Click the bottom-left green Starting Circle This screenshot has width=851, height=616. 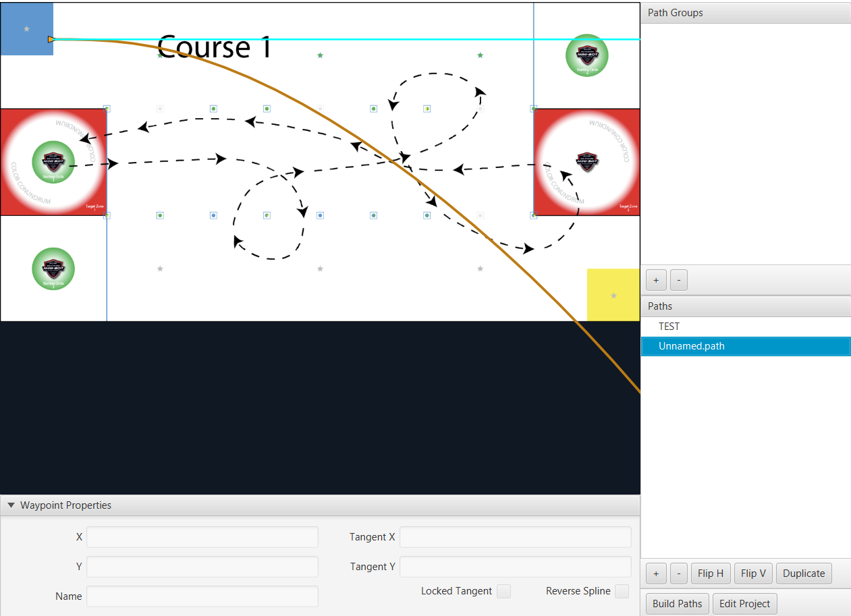(53, 269)
